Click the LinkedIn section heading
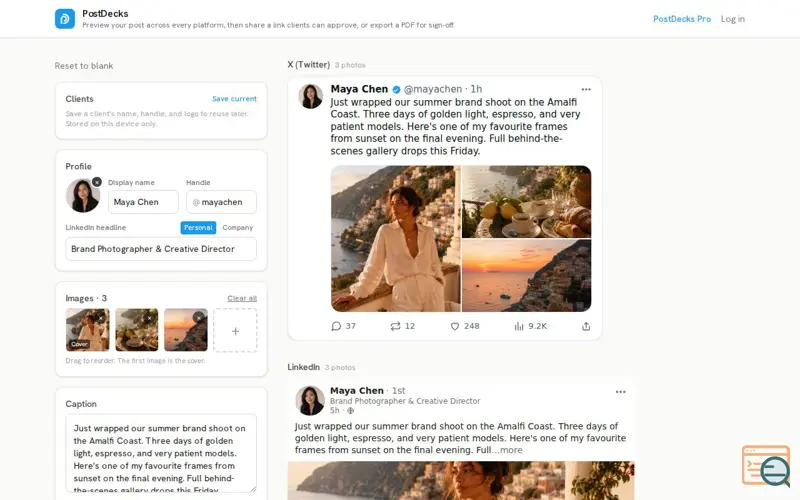 [303, 367]
